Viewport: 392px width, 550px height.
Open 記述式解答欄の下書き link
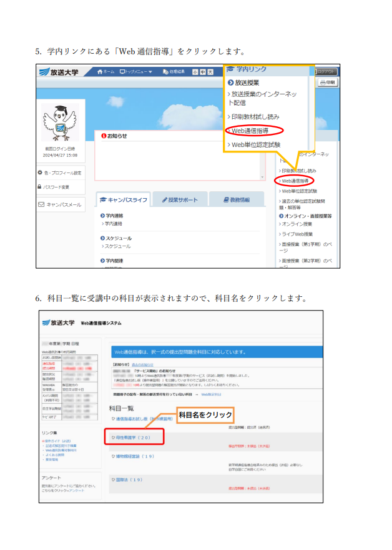click(x=61, y=446)
